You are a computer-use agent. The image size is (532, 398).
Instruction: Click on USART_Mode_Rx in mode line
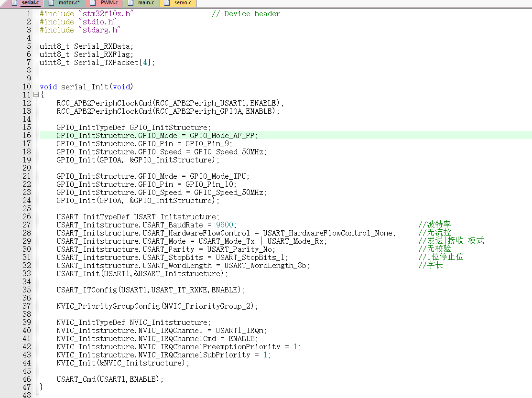tap(295, 241)
